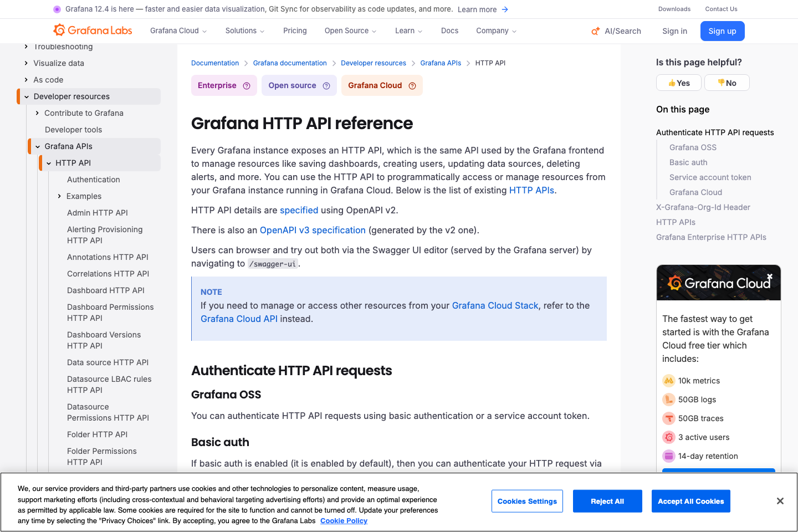
Task: Click the arrow icon after Learn more
Action: [x=504, y=9]
